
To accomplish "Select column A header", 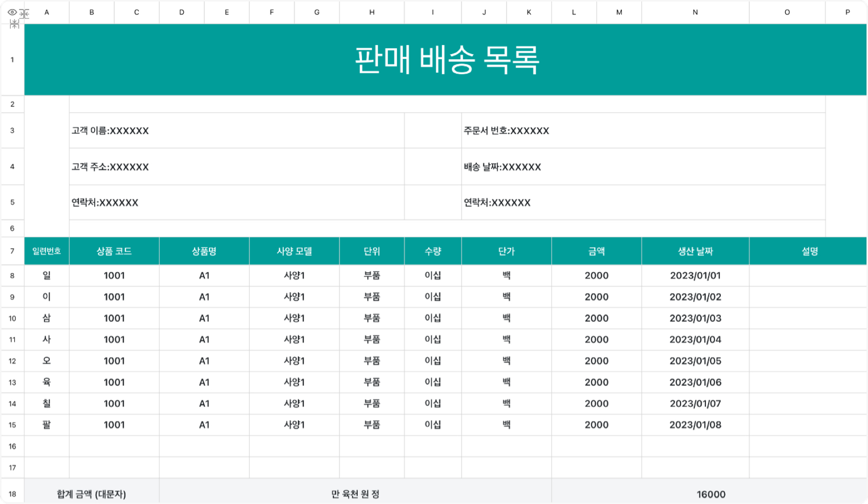I will click(47, 12).
